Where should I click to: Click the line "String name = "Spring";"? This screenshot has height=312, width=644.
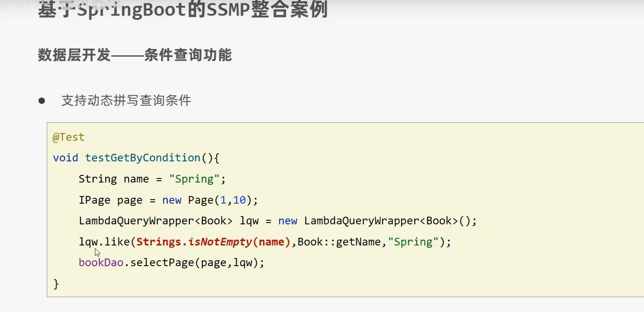(152, 179)
